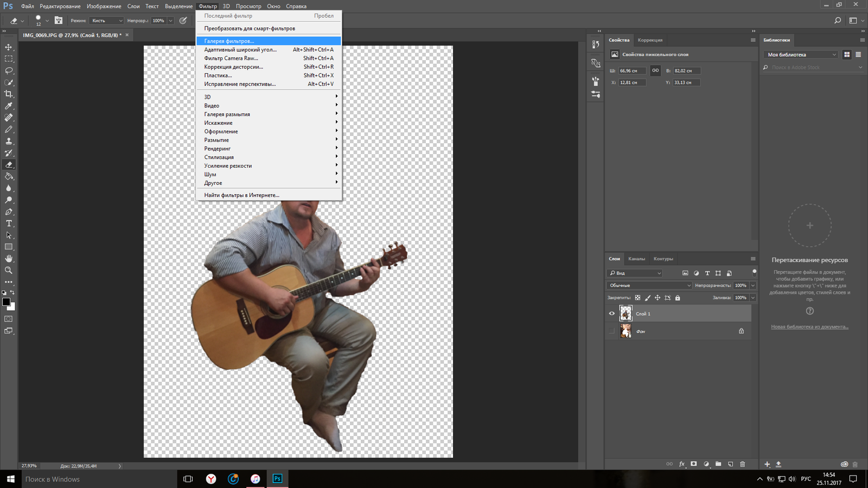
Task: Delete layer with trash icon
Action: coord(743,464)
